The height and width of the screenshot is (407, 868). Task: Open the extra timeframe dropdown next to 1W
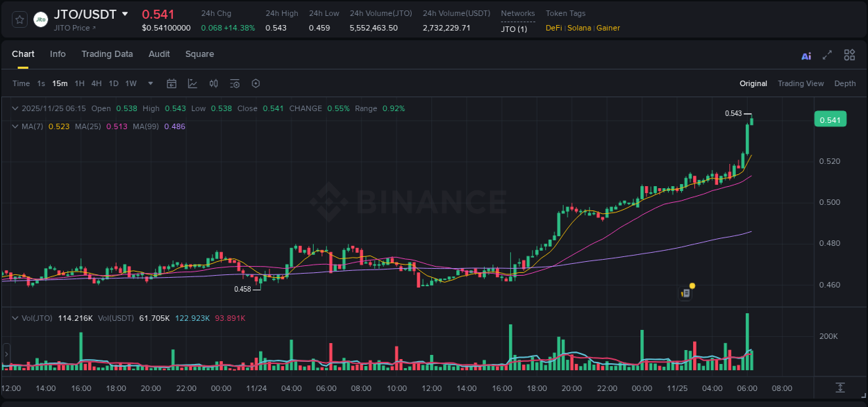tap(149, 83)
